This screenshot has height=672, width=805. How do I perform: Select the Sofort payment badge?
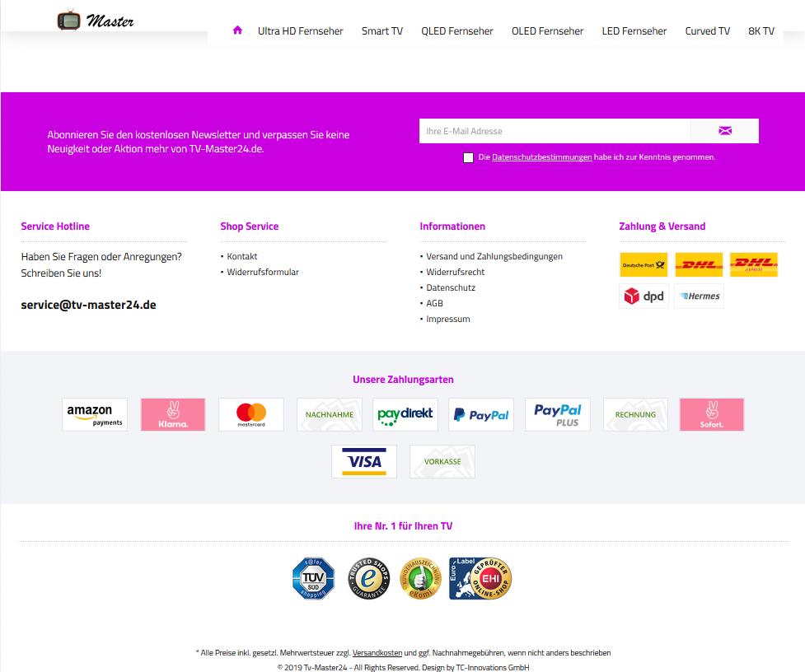pyautogui.click(x=712, y=414)
